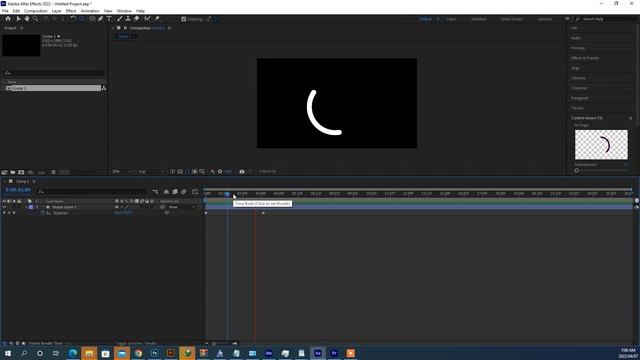Image resolution: width=640 pixels, height=360 pixels.
Task: Open the magnification ratio dropdown in viewer
Action: pos(122,172)
